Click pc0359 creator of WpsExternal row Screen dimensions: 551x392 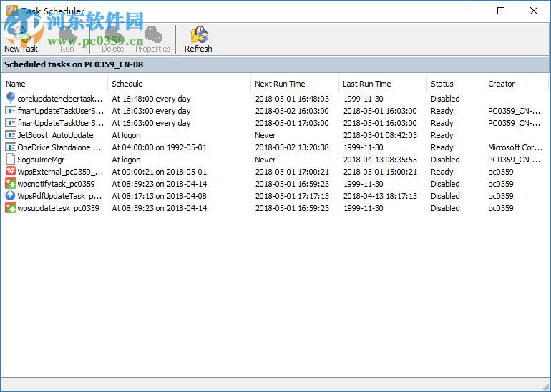coord(501,172)
